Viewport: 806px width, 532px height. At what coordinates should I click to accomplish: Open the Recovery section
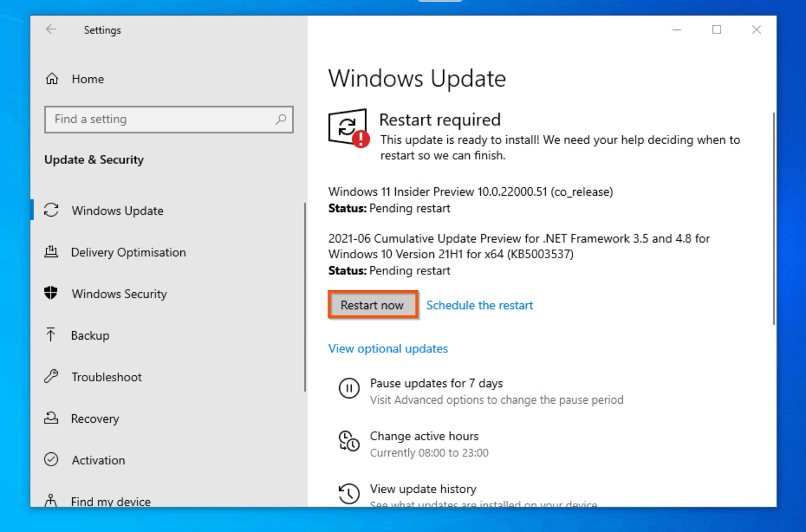click(x=95, y=419)
